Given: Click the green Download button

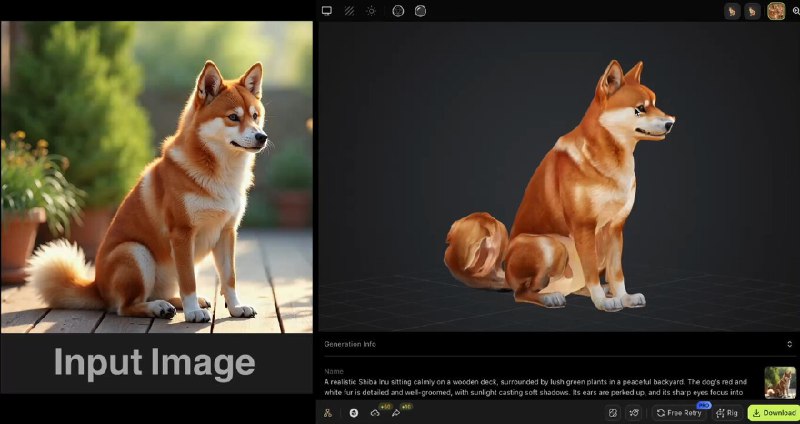Looking at the screenshot, I should tap(773, 412).
